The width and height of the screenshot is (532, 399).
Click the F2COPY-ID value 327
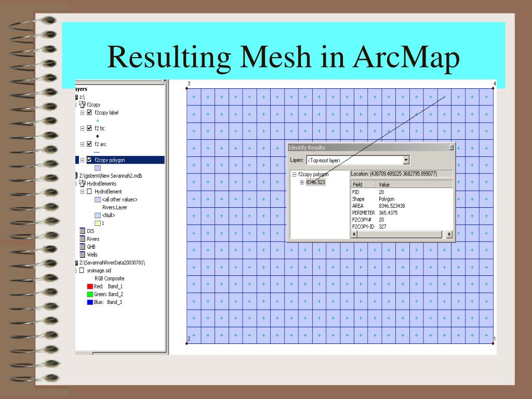tap(382, 227)
